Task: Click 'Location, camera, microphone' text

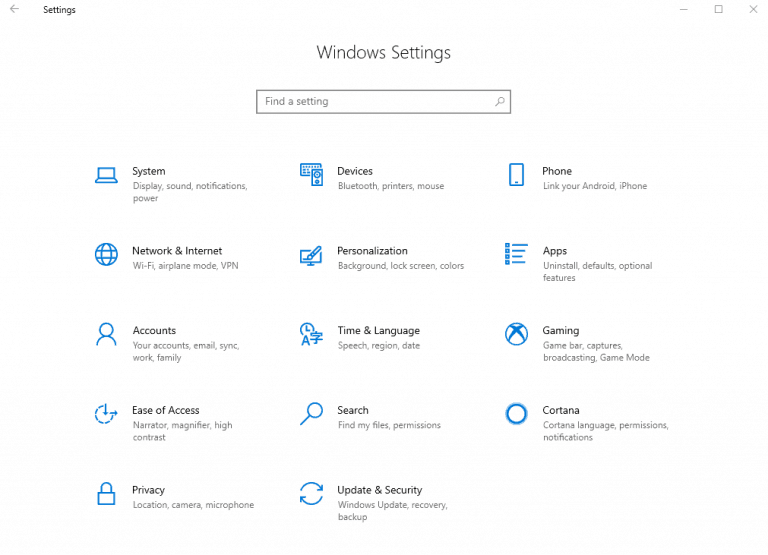Action: pyautogui.click(x=193, y=505)
